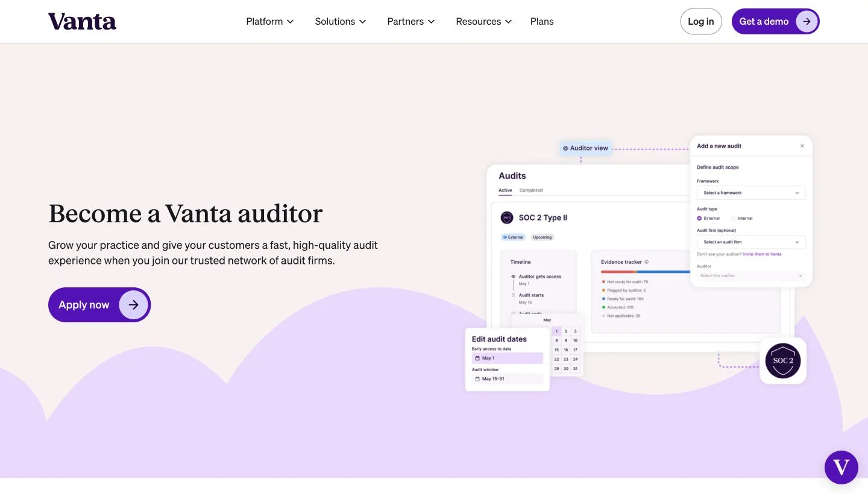This screenshot has width=868, height=494.
Task: Click the hourglass icon beside Audit starts
Action: click(514, 295)
